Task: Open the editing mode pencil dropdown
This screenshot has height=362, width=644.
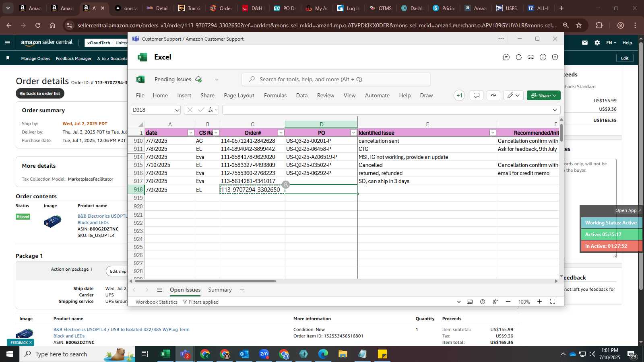Action: coord(514,95)
